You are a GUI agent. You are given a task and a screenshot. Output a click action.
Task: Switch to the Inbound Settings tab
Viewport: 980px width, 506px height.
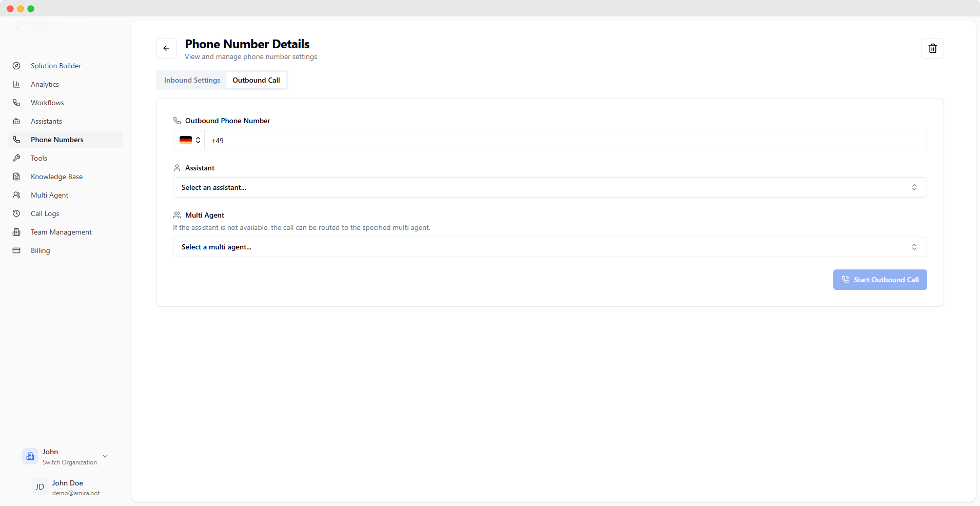click(192, 80)
